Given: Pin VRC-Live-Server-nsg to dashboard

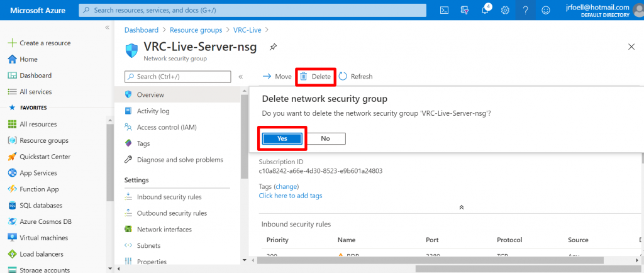Looking at the screenshot, I should click(x=273, y=47).
